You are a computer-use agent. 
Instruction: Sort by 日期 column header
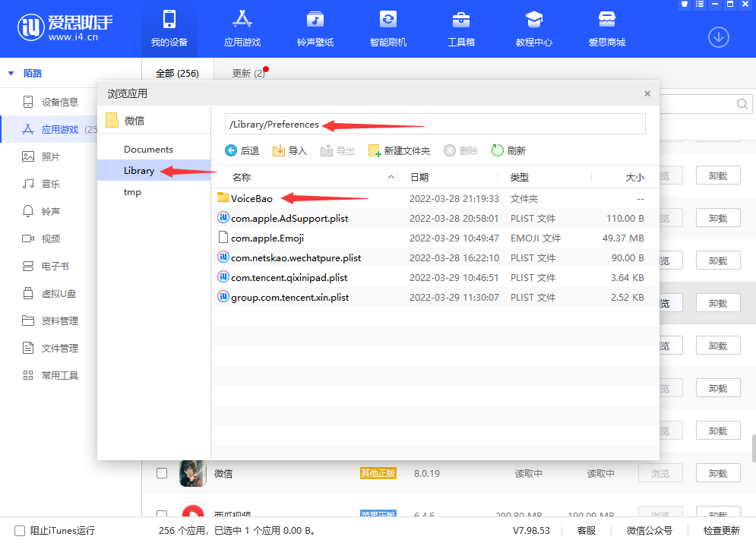[419, 177]
